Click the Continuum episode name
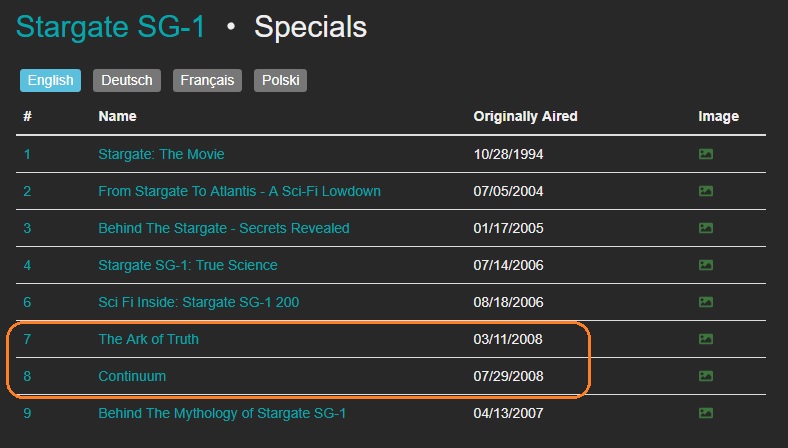Screen dimensions: 788x448 click(132, 376)
